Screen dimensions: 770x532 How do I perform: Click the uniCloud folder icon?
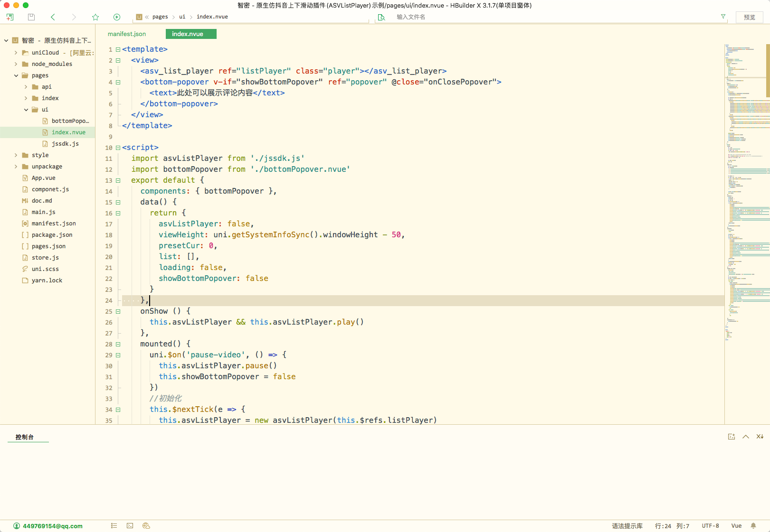coord(25,53)
